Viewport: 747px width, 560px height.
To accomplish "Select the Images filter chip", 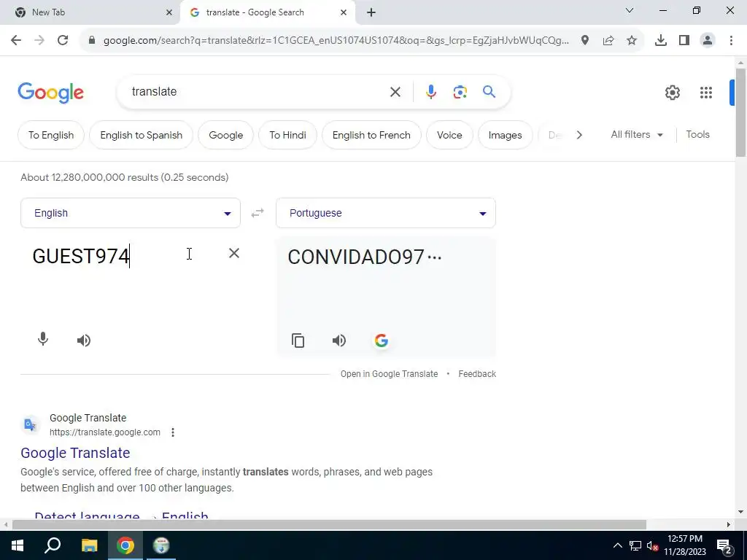I will [x=505, y=135].
